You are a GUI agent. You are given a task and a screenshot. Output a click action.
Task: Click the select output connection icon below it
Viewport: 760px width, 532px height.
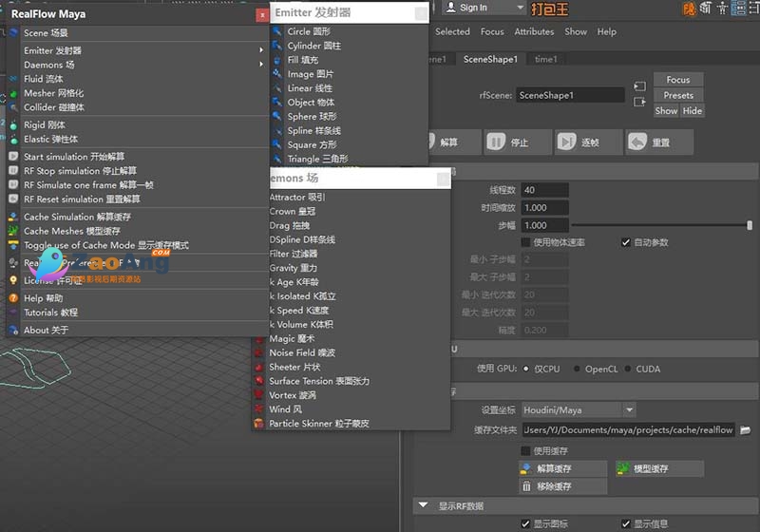(x=639, y=103)
